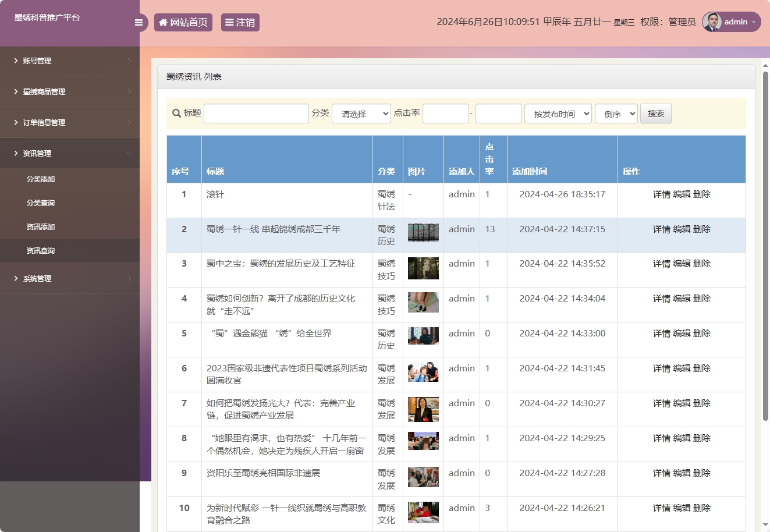This screenshot has height=532, width=770.
Task: Open the 请选择 category dropdown
Action: pyautogui.click(x=361, y=114)
